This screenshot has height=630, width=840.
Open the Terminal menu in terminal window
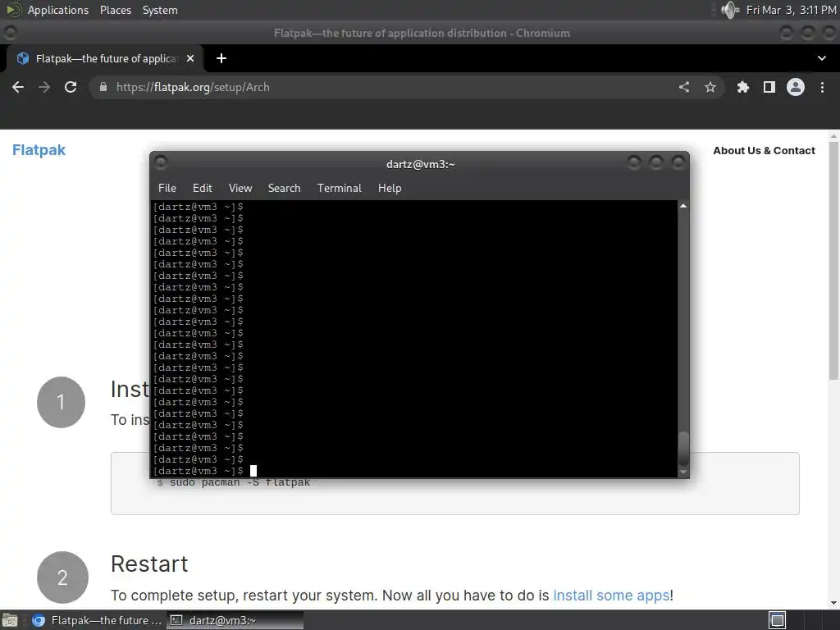coord(339,188)
